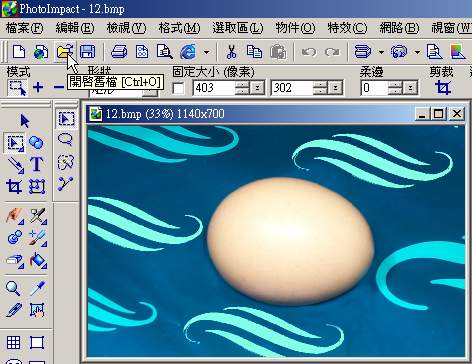Switch to add-selection mode plus icon

tap(38, 87)
